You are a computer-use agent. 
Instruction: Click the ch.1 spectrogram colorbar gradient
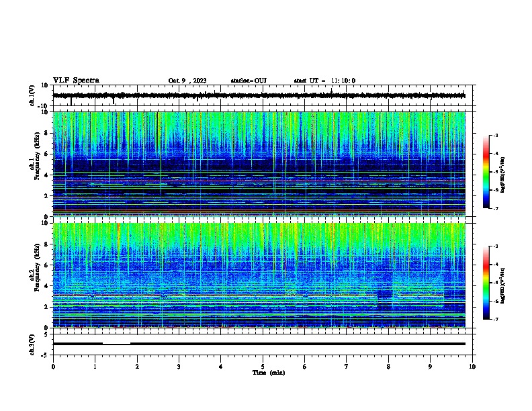point(486,172)
